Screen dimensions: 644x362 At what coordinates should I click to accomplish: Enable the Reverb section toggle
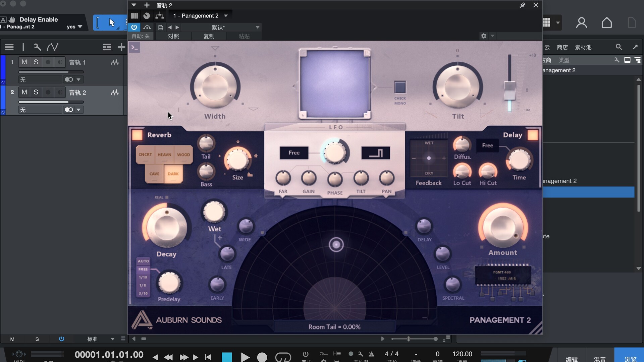(137, 135)
